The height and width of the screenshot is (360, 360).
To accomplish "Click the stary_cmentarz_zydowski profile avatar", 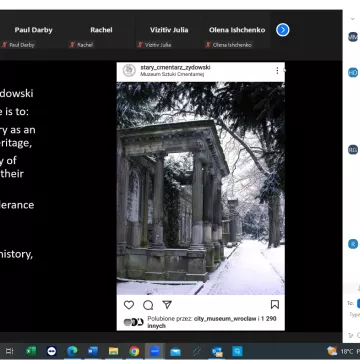I will [129, 71].
